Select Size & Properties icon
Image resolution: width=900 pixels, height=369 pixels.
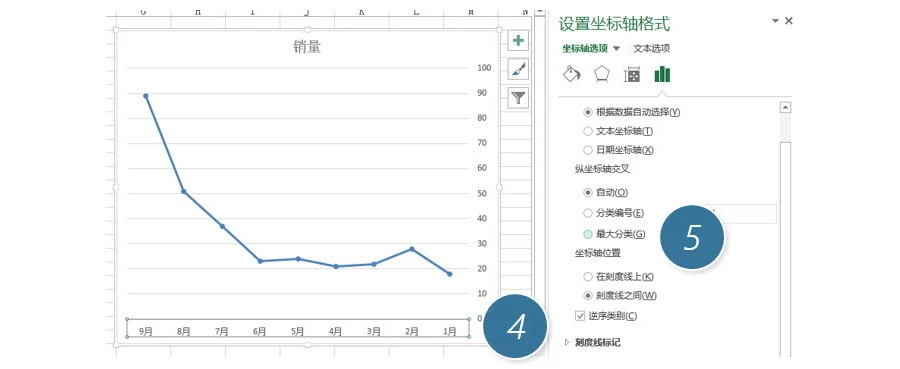(x=632, y=75)
